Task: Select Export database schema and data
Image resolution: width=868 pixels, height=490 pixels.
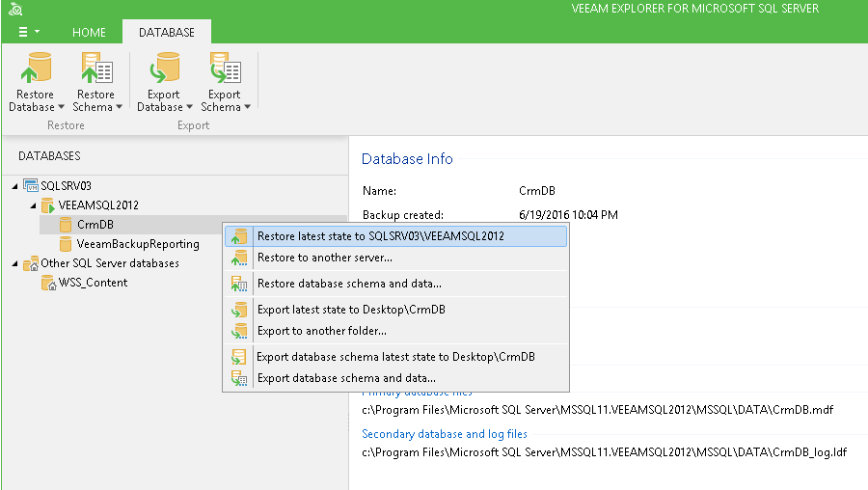Action: point(345,378)
